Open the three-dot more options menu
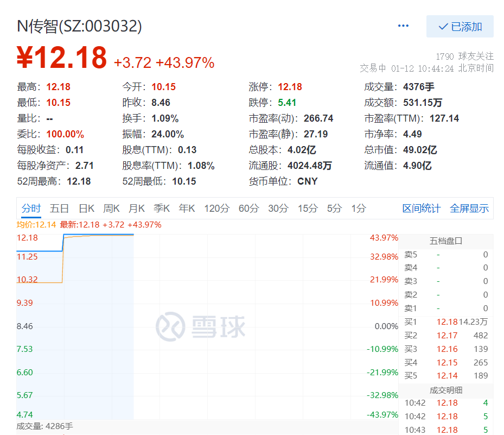The height and width of the screenshot is (435, 504). [x=403, y=26]
